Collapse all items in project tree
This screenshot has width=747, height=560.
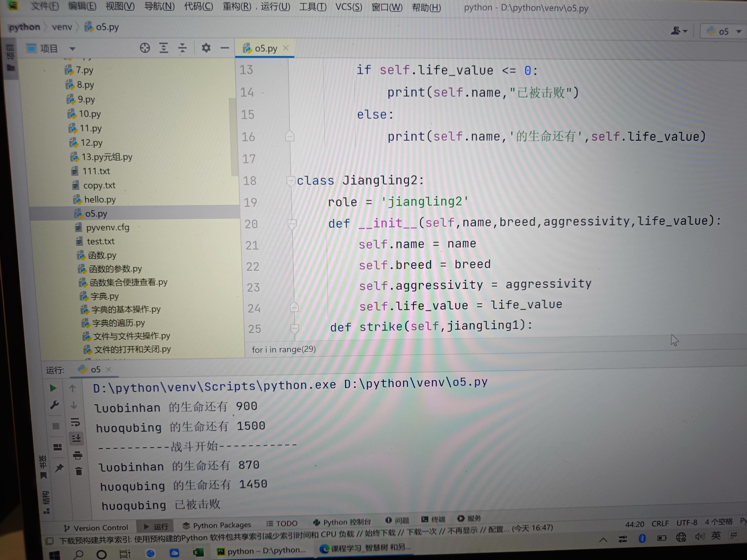point(182,48)
